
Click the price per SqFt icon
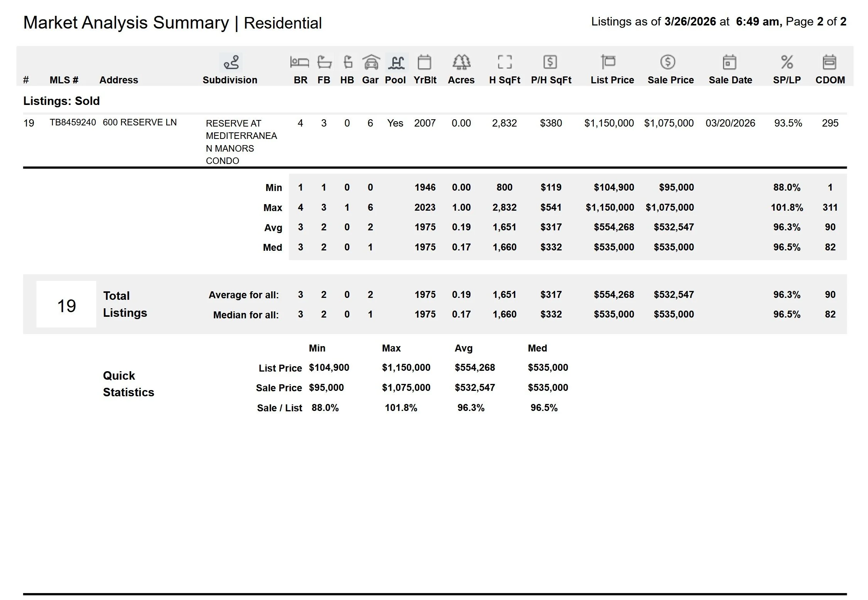pyautogui.click(x=550, y=62)
